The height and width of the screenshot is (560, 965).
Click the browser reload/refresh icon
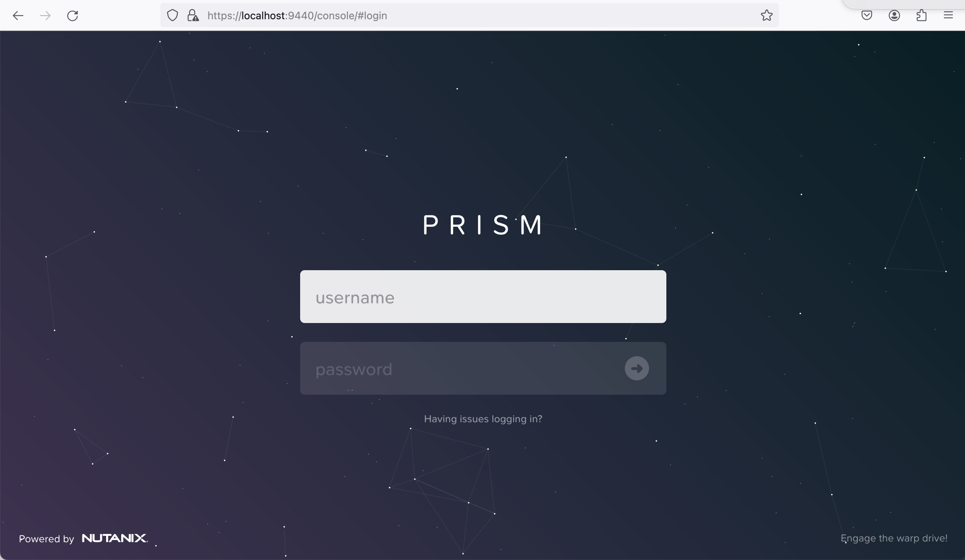[72, 15]
